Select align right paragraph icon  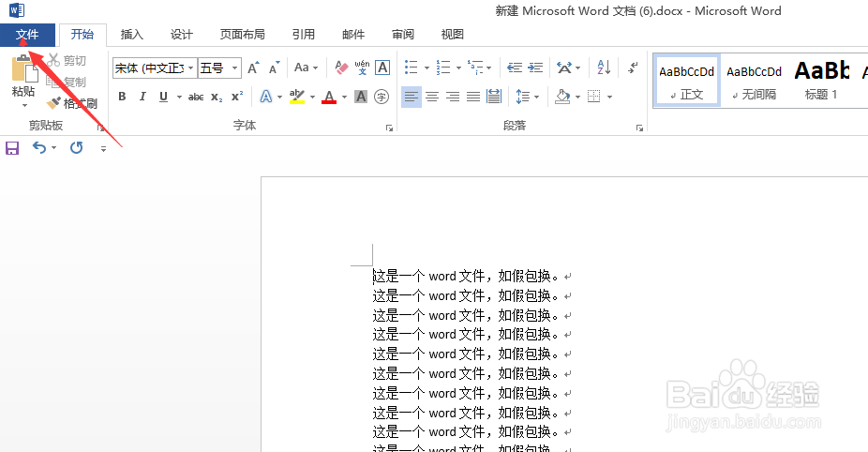(453, 97)
